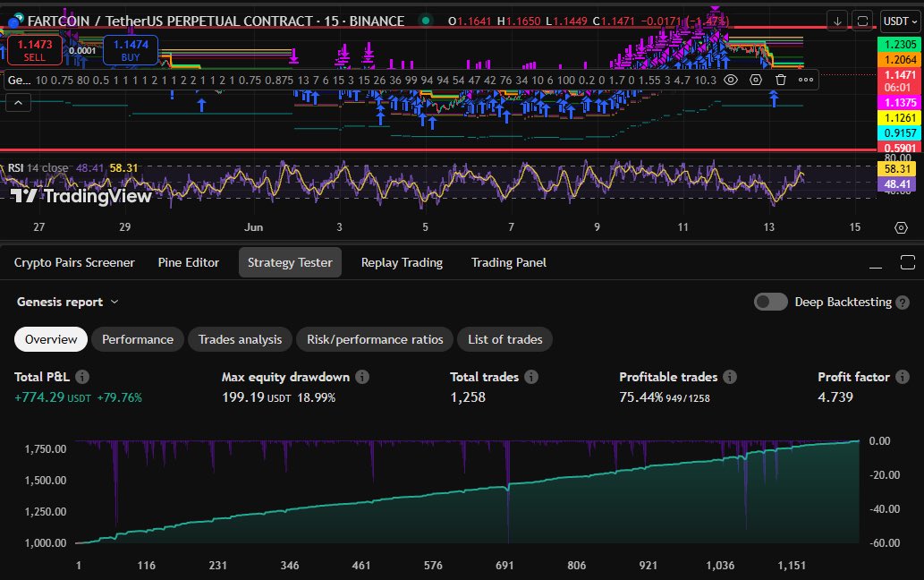
Task: Open the Replay Trading tab
Action: click(402, 262)
